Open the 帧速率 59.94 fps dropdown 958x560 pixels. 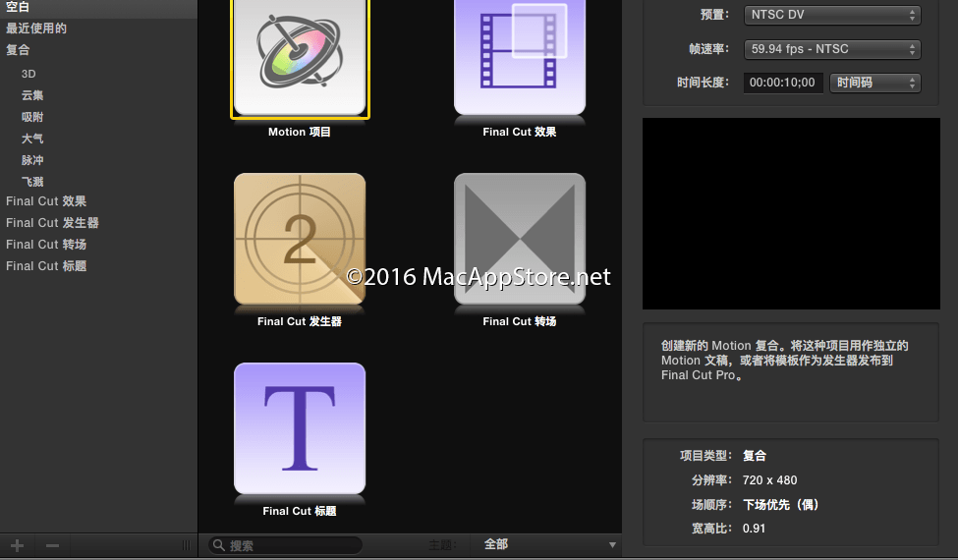click(x=832, y=49)
